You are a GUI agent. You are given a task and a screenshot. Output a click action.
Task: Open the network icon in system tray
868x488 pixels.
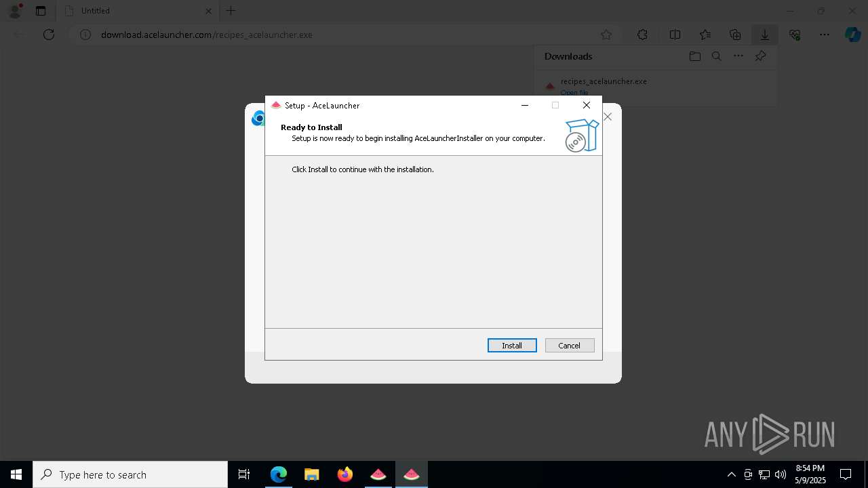tap(764, 474)
